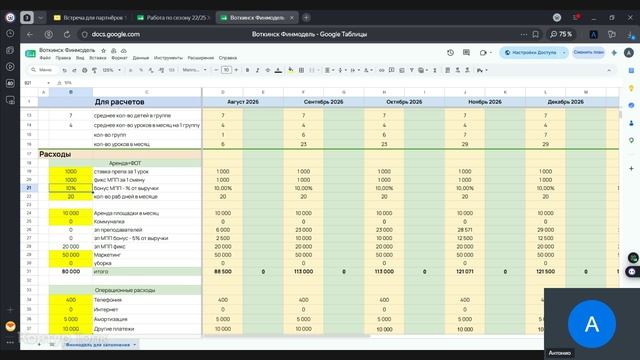
Task: Open horizontal align dropdown
Action: click(329, 70)
